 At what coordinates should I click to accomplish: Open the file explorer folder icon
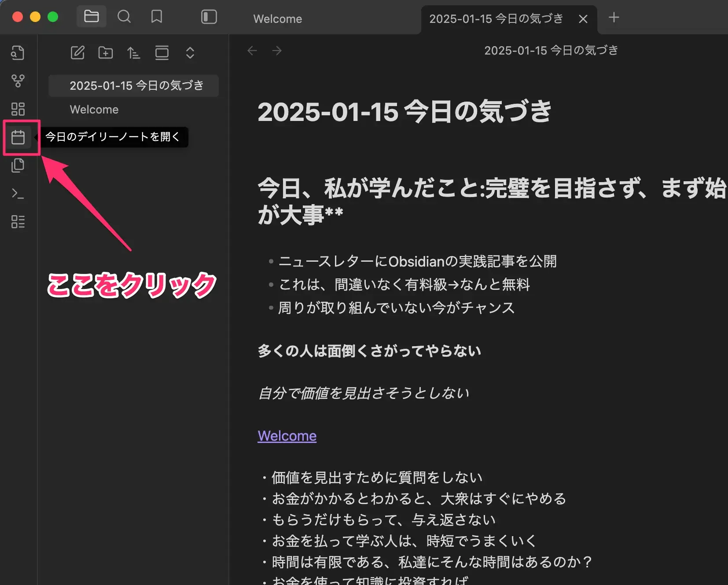tap(92, 17)
